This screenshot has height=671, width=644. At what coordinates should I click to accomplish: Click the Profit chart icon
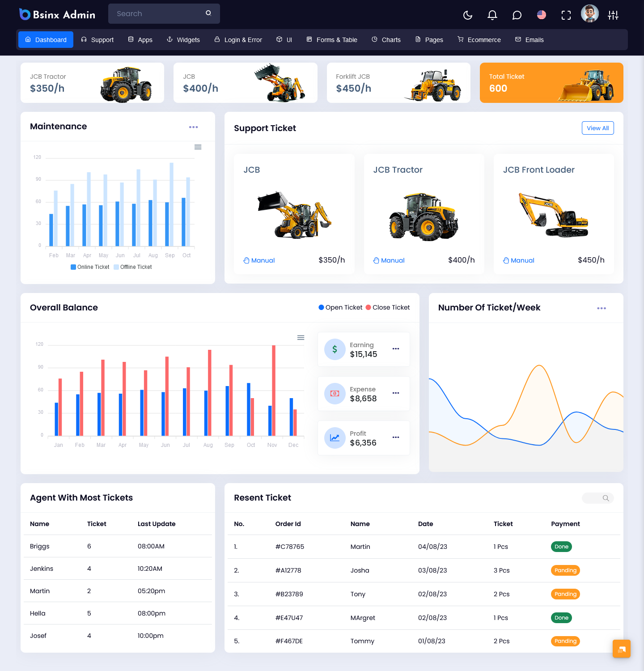[x=335, y=438]
